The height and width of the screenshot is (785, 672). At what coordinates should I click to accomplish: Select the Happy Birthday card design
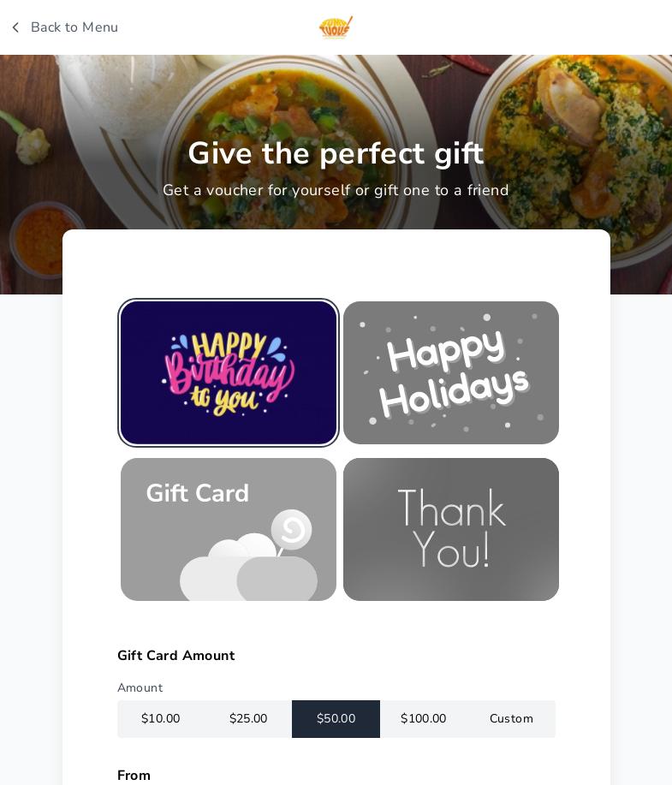[229, 372]
